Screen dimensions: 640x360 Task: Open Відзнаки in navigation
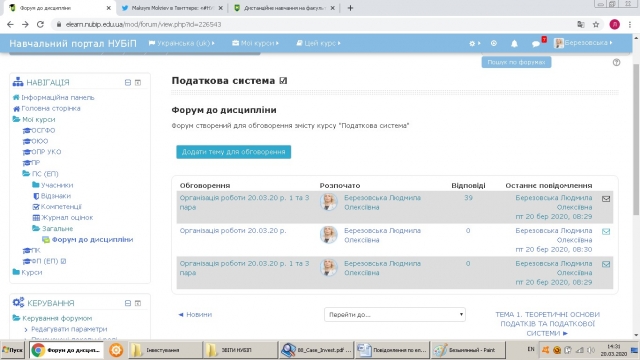pyautogui.click(x=56, y=196)
